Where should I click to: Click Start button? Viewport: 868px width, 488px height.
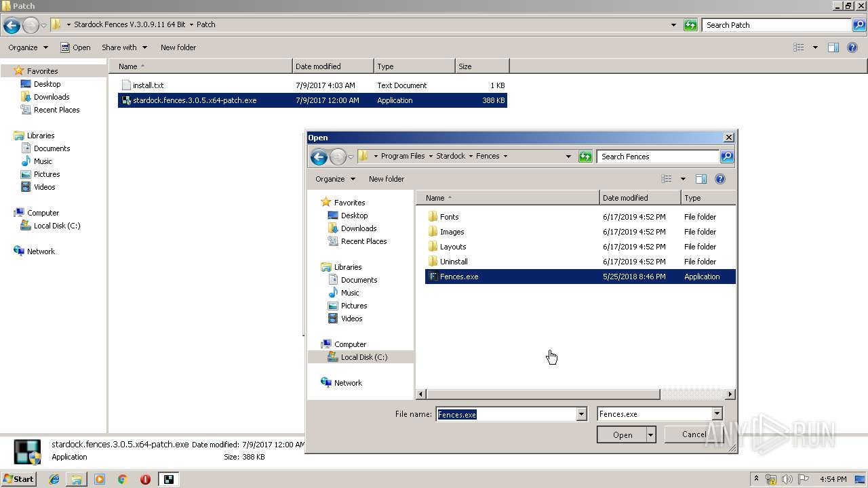point(18,479)
